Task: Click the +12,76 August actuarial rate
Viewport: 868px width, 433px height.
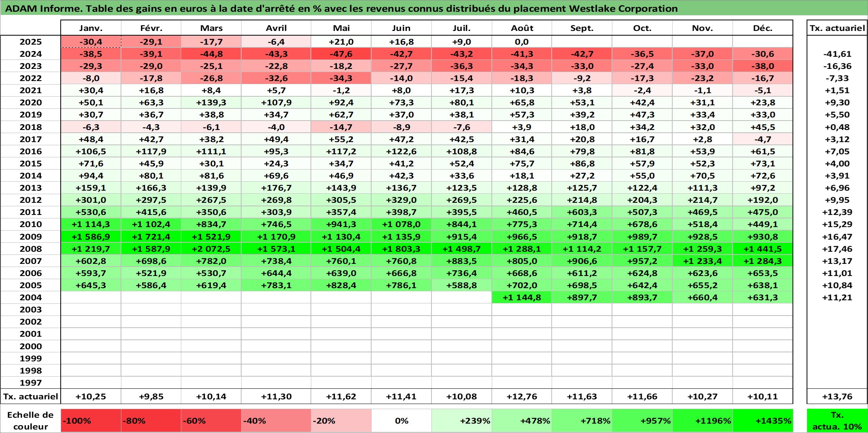Action: pyautogui.click(x=522, y=397)
